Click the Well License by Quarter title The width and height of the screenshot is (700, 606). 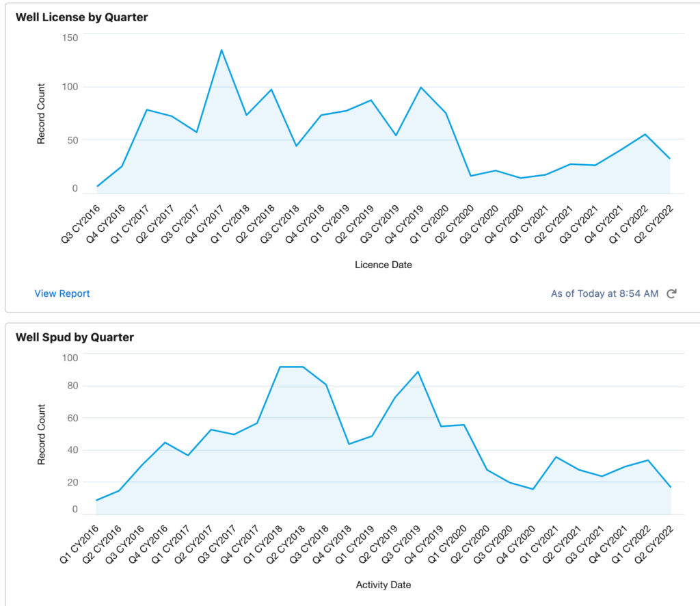[81, 18]
